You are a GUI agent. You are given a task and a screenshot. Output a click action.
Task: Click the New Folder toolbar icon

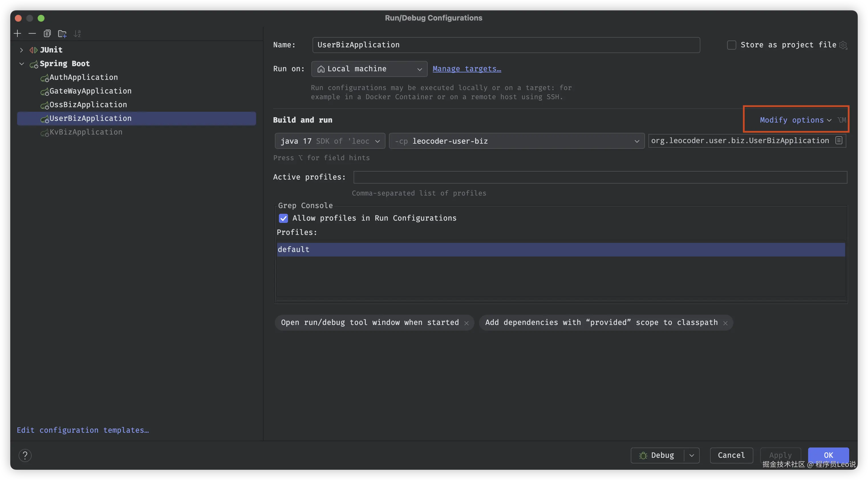pos(62,34)
